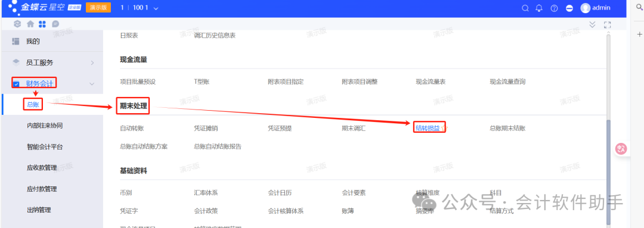Open the 1 | 100 1 organization dropdown
This screenshot has height=228, width=644.
pyautogui.click(x=139, y=8)
